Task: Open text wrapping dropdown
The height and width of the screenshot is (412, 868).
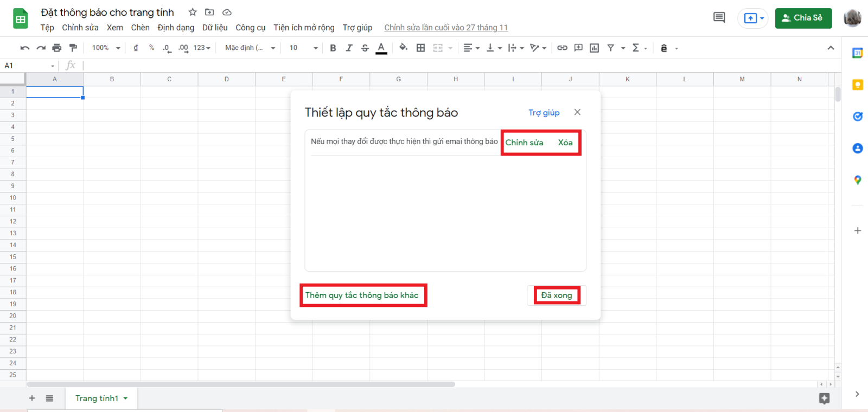Action: (516, 48)
